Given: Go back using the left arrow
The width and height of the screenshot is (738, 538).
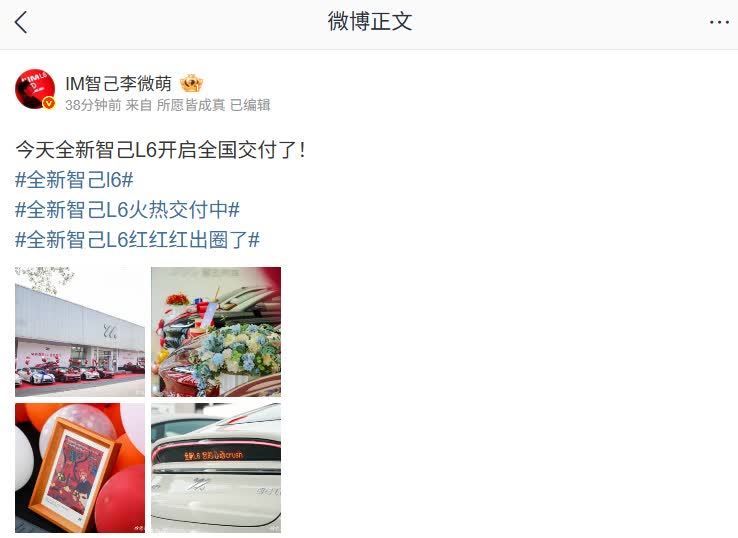Looking at the screenshot, I should (21, 22).
